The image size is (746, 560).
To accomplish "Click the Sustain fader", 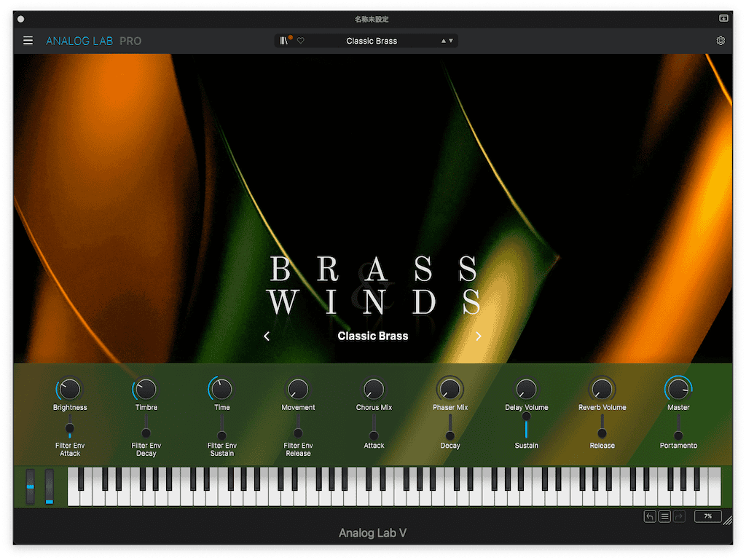I will pyautogui.click(x=526, y=425).
